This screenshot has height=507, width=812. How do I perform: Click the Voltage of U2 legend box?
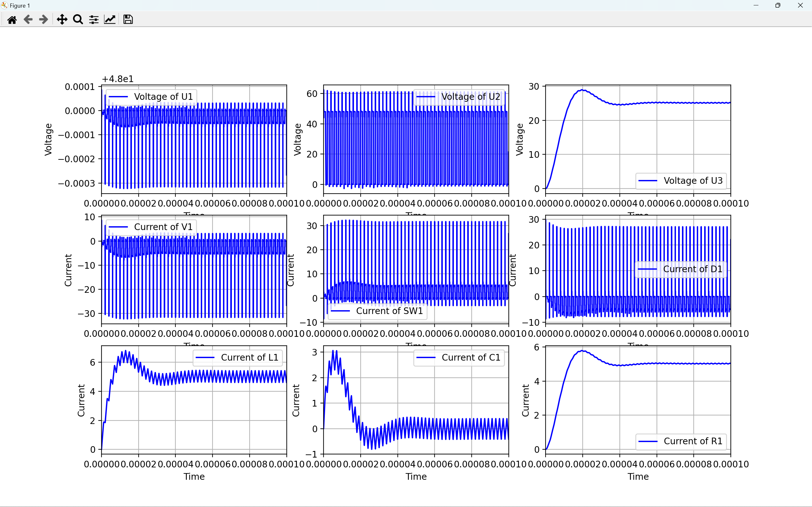(459, 97)
